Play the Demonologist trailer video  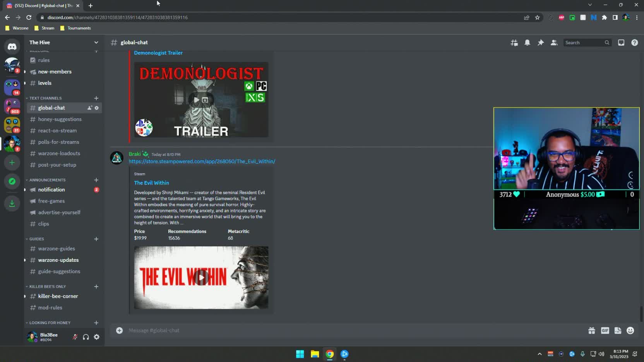click(197, 100)
